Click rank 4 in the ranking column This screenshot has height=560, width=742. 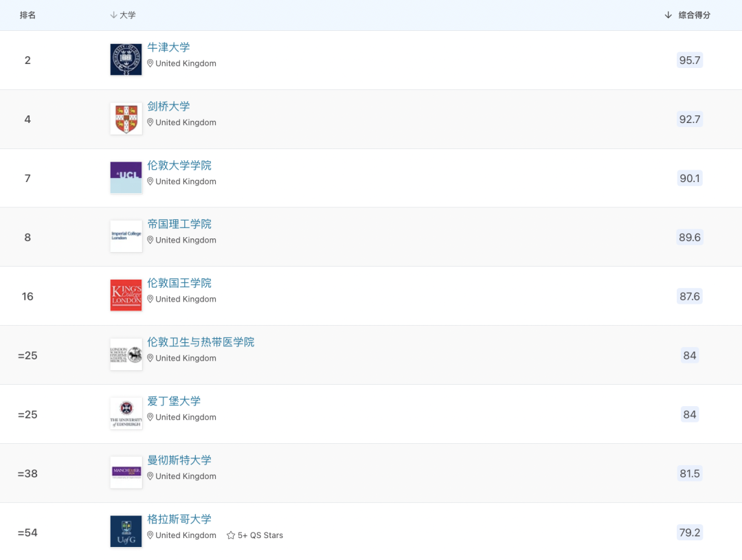[x=27, y=120]
